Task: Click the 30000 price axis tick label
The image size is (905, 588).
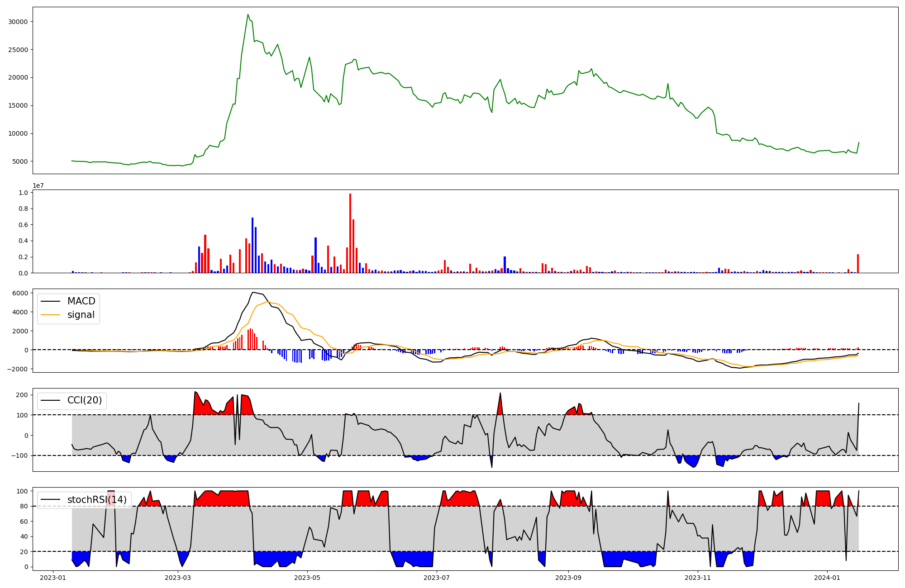Action: point(18,22)
